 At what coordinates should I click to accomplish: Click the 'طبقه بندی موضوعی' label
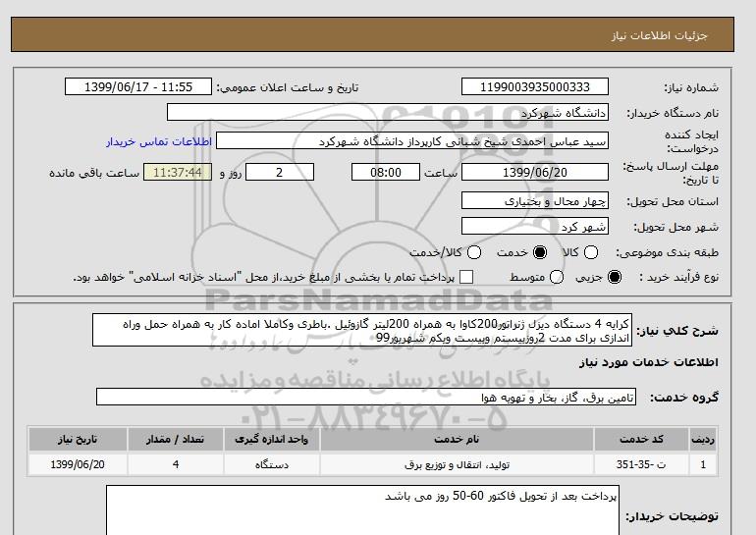pos(667,252)
